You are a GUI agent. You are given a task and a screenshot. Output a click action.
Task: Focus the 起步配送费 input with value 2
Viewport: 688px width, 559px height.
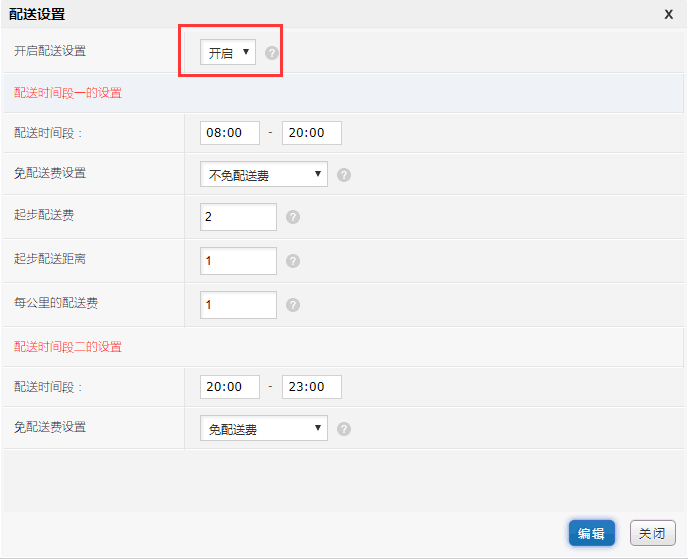pos(238,217)
